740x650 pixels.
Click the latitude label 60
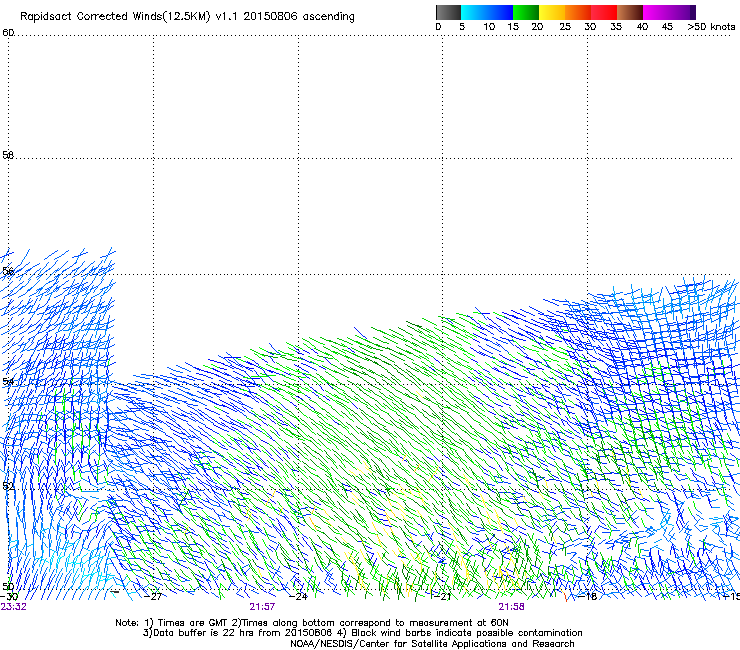click(x=8, y=32)
